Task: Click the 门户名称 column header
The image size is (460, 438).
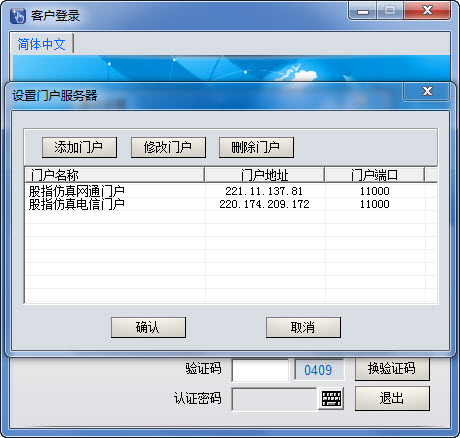Action: click(115, 175)
